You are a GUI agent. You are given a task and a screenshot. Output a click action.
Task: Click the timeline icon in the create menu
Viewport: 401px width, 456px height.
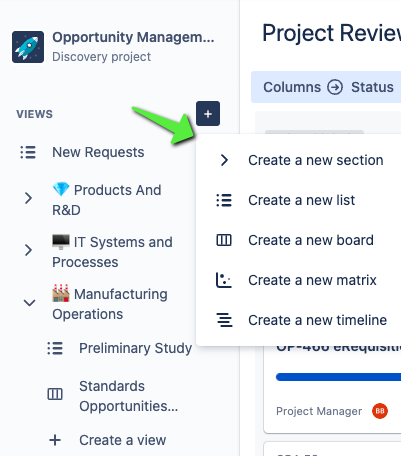click(224, 320)
